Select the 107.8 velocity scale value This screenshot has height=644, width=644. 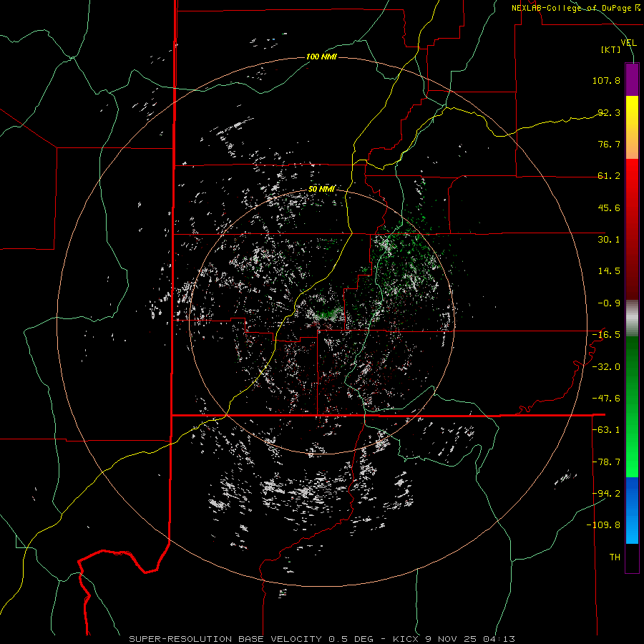tap(606, 80)
